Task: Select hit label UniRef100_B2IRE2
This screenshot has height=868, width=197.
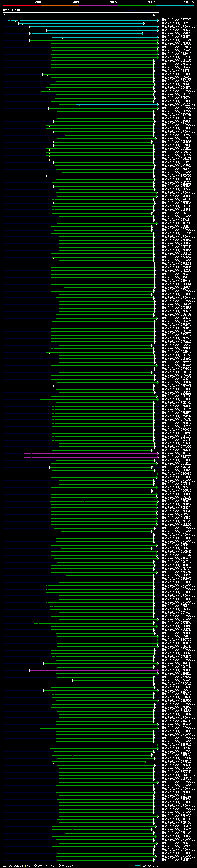Action: pos(176,464)
